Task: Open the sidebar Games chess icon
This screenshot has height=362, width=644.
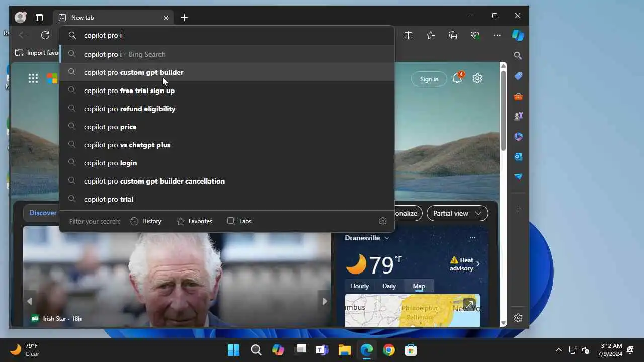Action: (518, 116)
